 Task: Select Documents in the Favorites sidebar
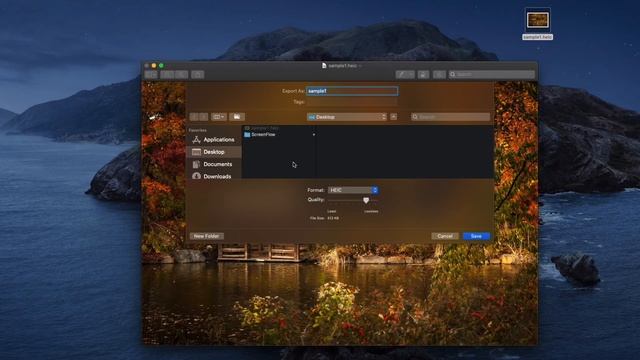coord(213,164)
